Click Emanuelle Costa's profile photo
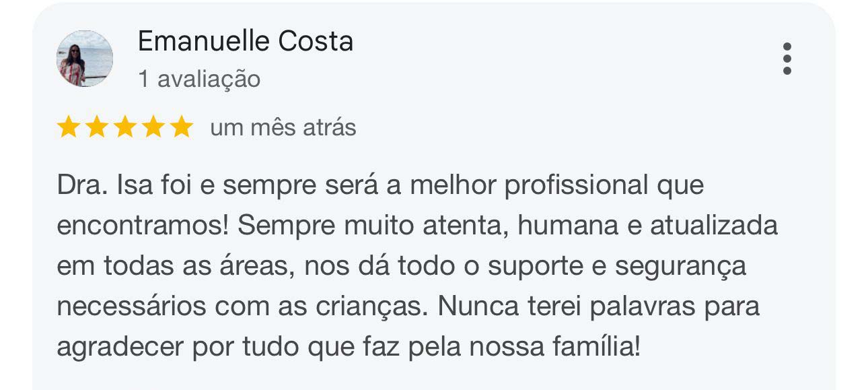The height and width of the screenshot is (390, 868). click(x=84, y=59)
